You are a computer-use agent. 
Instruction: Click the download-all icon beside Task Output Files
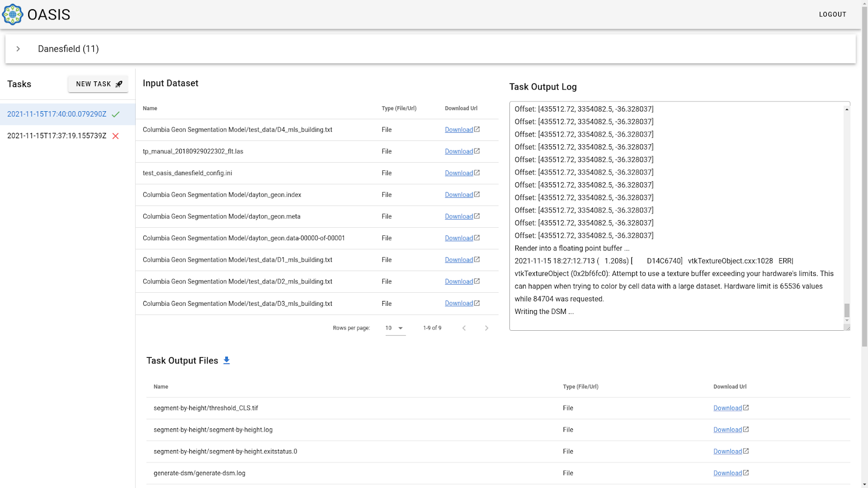[227, 361]
